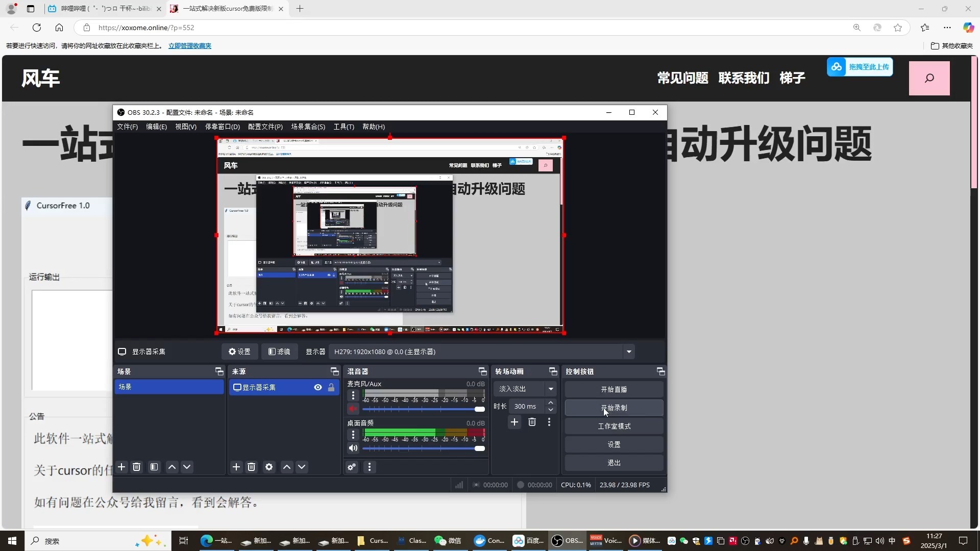Open the Voicemeeter taskbar item
Viewport: 980px width, 551px height.
click(606, 541)
